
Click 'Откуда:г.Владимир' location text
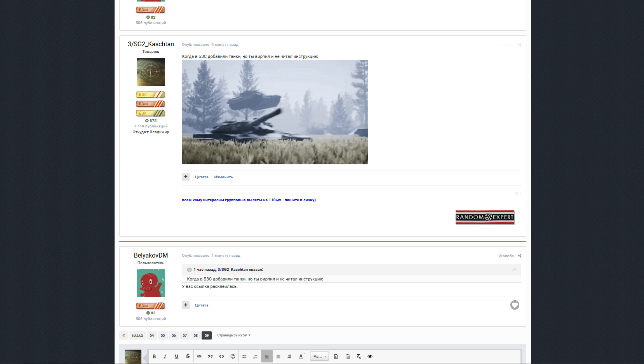pos(151,132)
